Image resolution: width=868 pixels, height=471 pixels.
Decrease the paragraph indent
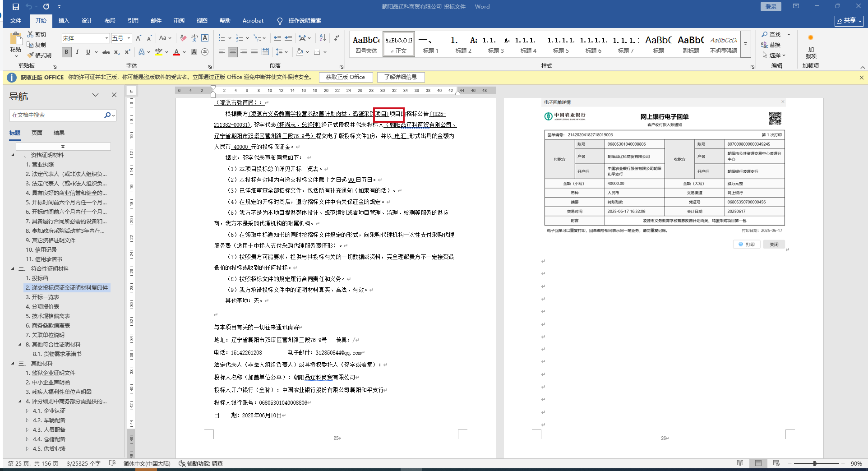[277, 38]
